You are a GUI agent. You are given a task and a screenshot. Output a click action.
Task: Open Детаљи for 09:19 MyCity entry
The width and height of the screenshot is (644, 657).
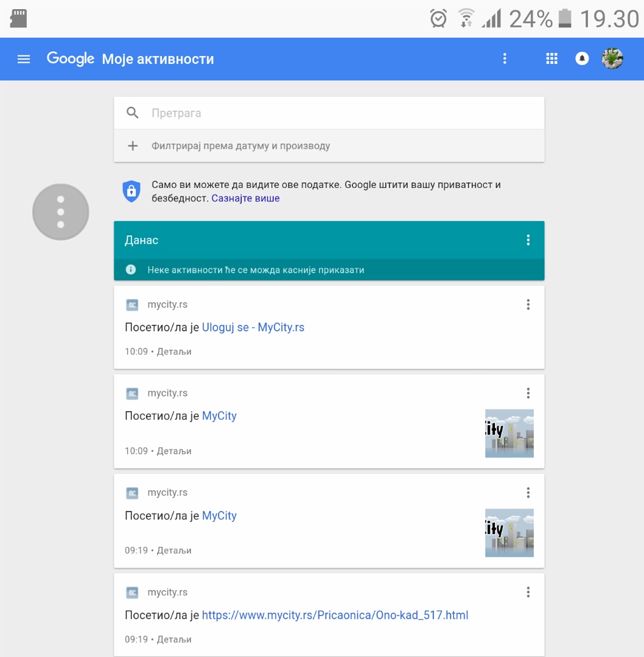[174, 551]
